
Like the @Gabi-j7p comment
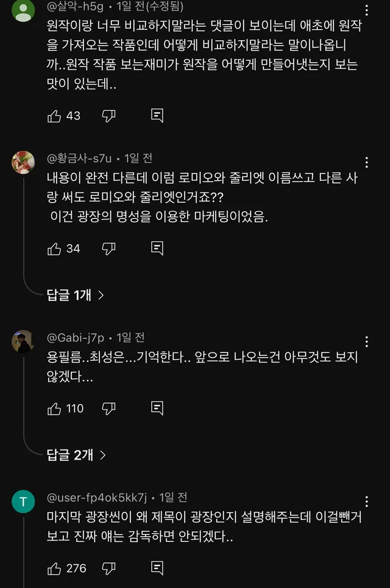55,408
